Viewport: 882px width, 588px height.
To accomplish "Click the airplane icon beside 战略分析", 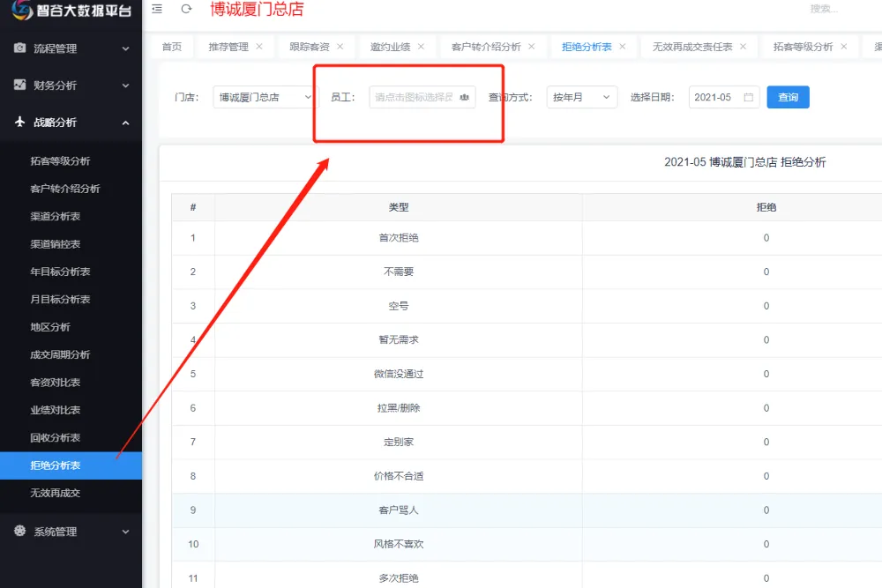I will (19, 123).
